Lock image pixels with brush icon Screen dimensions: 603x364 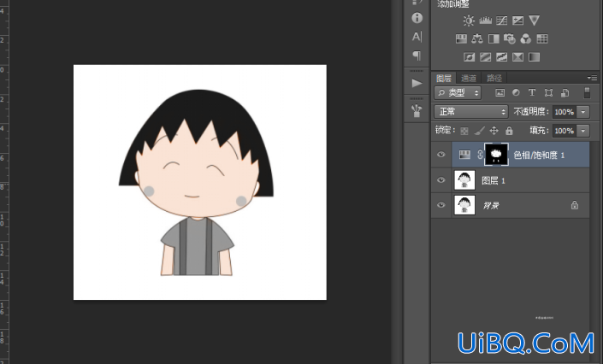[x=479, y=131]
